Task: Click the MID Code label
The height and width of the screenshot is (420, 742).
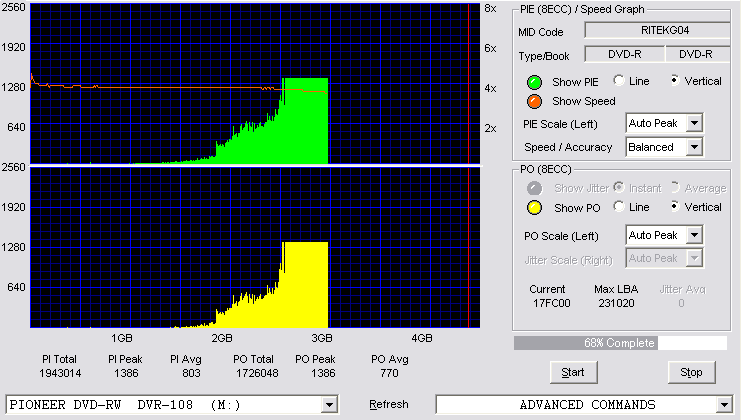Action: (x=540, y=32)
